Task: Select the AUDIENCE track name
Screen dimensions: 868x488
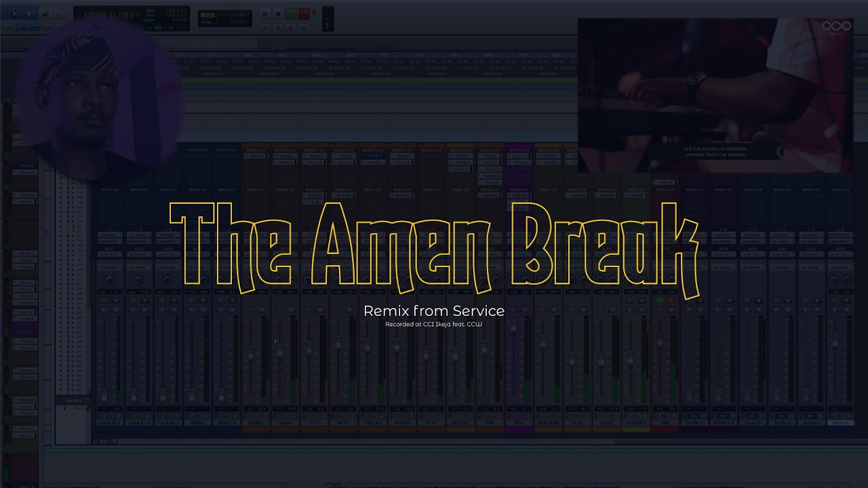Action: (x=635, y=423)
